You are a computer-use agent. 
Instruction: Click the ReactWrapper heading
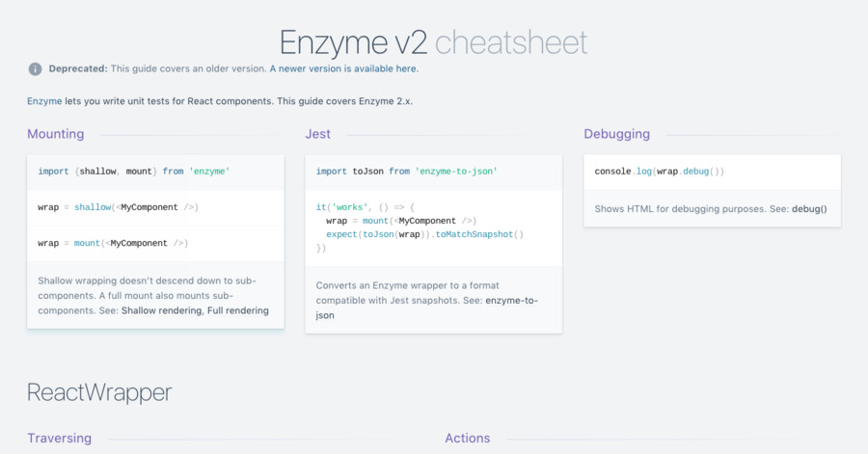click(99, 392)
